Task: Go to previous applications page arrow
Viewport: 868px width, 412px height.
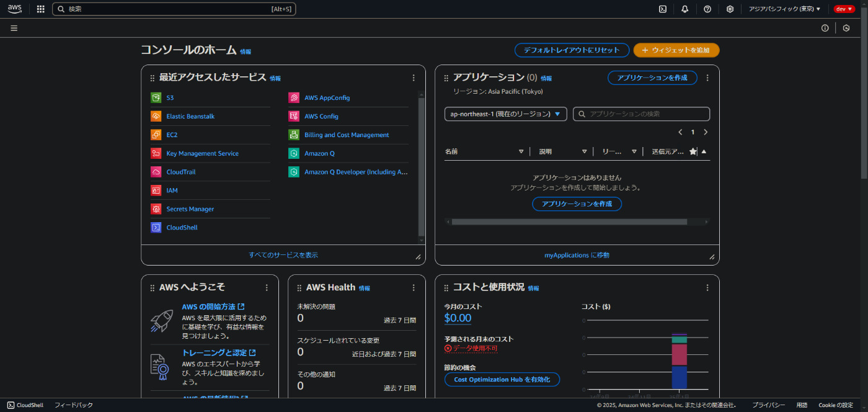Action: (680, 132)
